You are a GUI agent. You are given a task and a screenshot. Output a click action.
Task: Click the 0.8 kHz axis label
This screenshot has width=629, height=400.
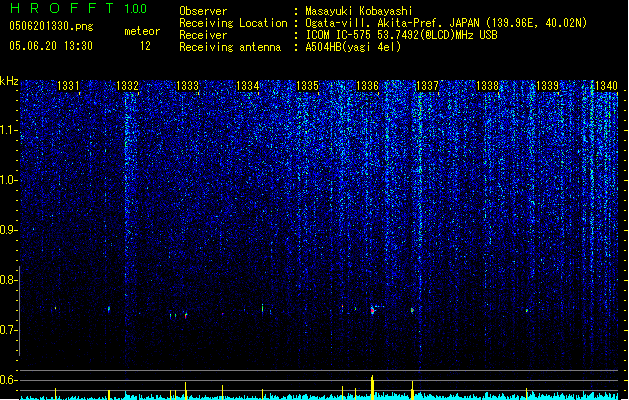coord(8,280)
